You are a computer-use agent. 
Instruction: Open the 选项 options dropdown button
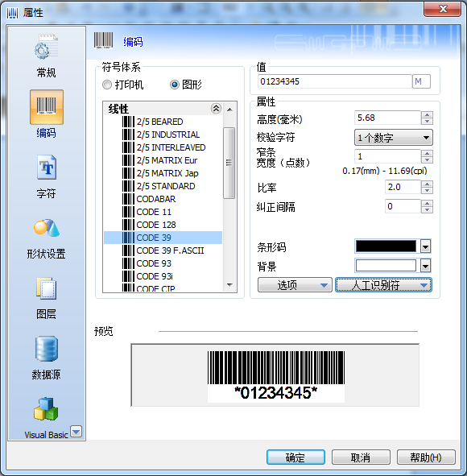(295, 285)
